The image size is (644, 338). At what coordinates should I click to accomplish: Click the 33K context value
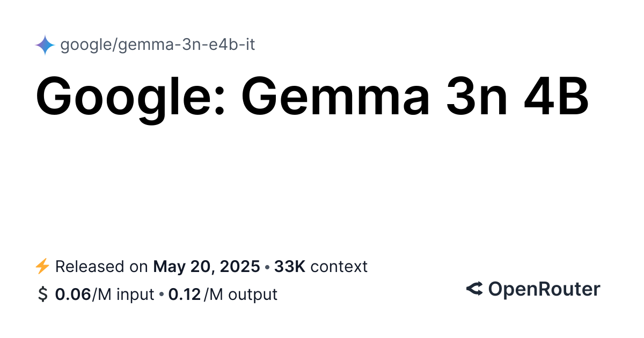(290, 266)
